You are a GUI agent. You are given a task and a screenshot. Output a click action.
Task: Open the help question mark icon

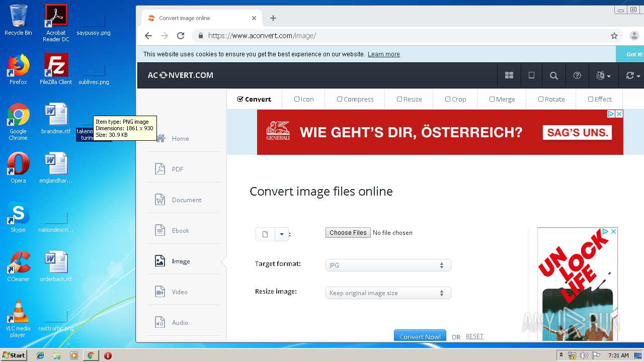577,75
